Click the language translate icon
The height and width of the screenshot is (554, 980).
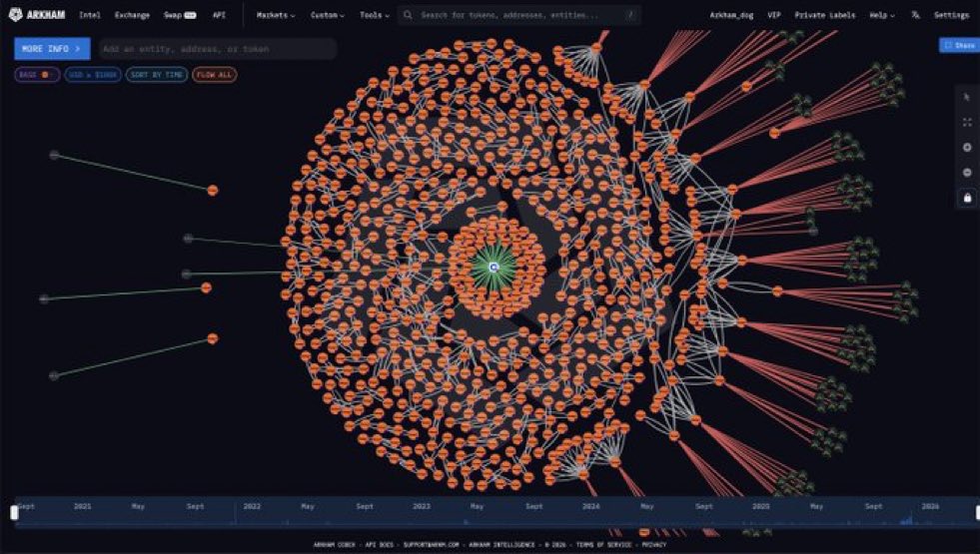click(x=916, y=15)
